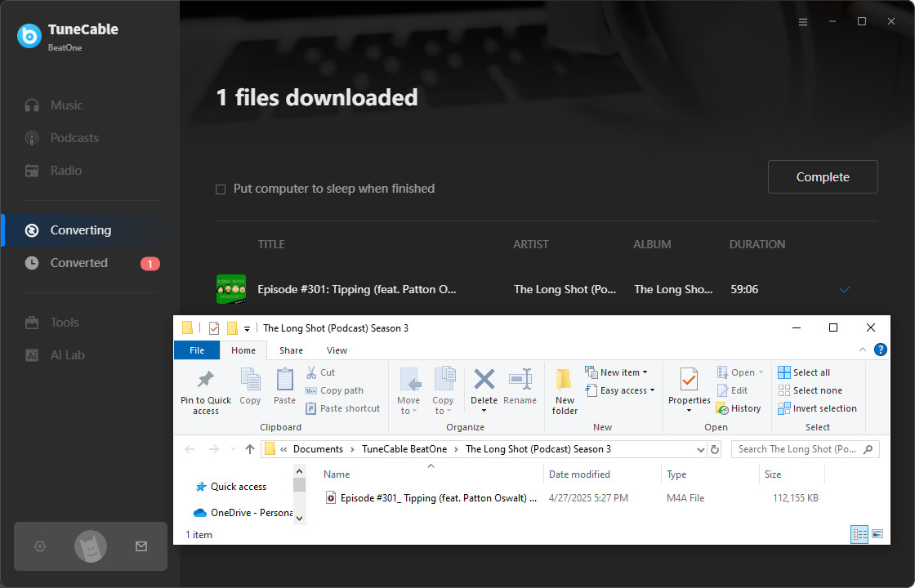Switch to the View ribbon tab

pyautogui.click(x=337, y=350)
